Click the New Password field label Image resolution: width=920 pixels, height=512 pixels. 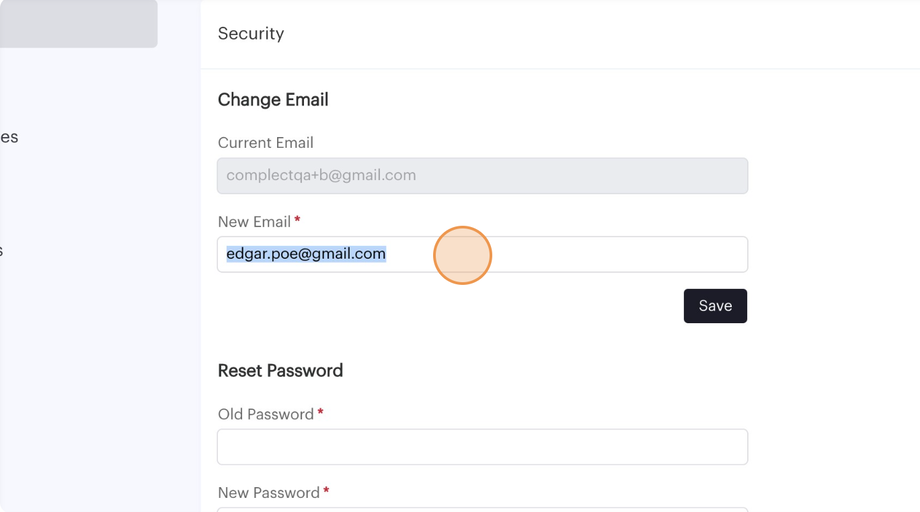pyautogui.click(x=268, y=493)
